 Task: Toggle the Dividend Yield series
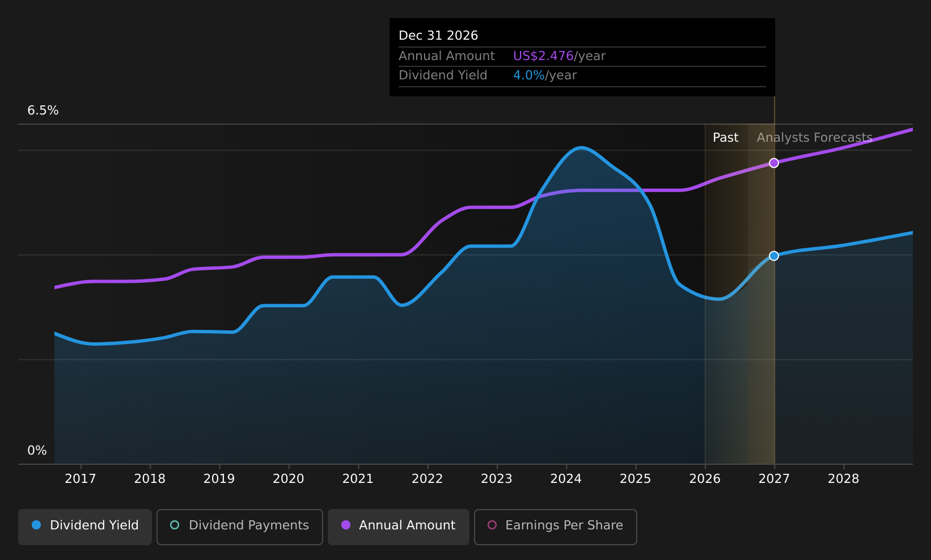pos(85,527)
